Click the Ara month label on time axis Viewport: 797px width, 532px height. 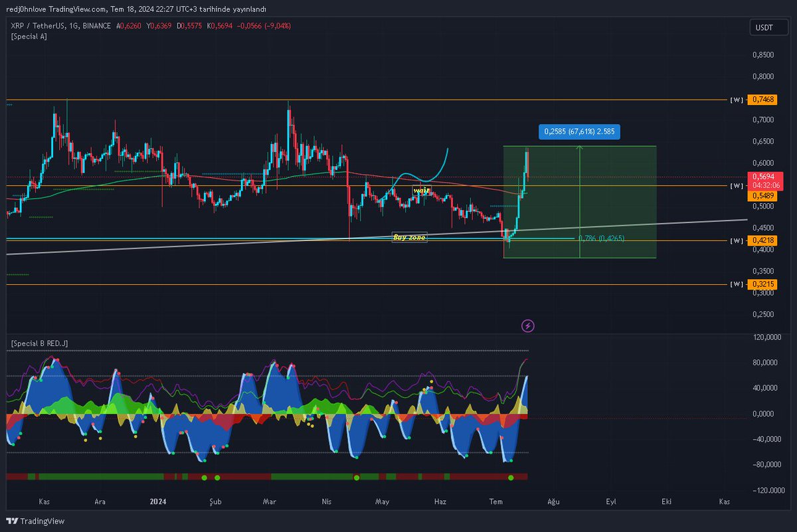(x=100, y=503)
